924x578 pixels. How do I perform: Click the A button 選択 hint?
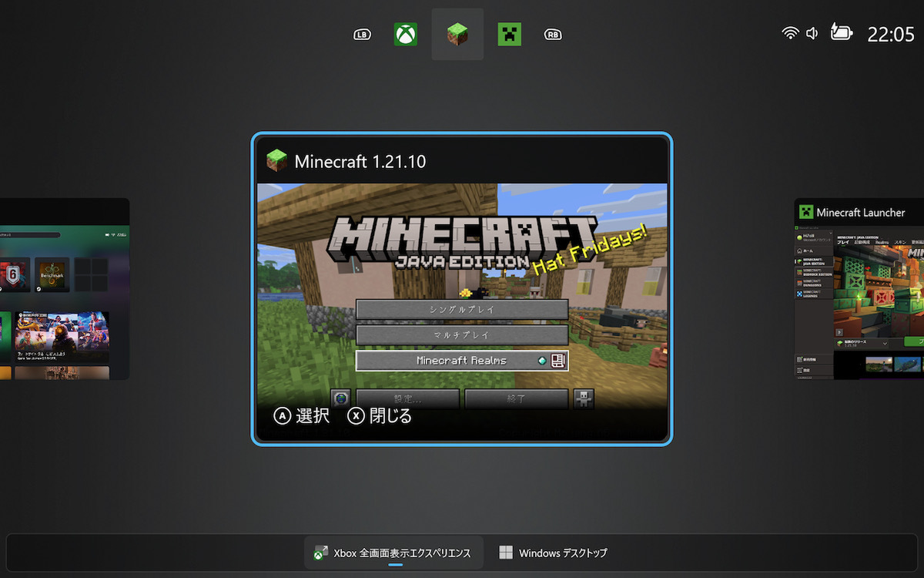(x=302, y=416)
